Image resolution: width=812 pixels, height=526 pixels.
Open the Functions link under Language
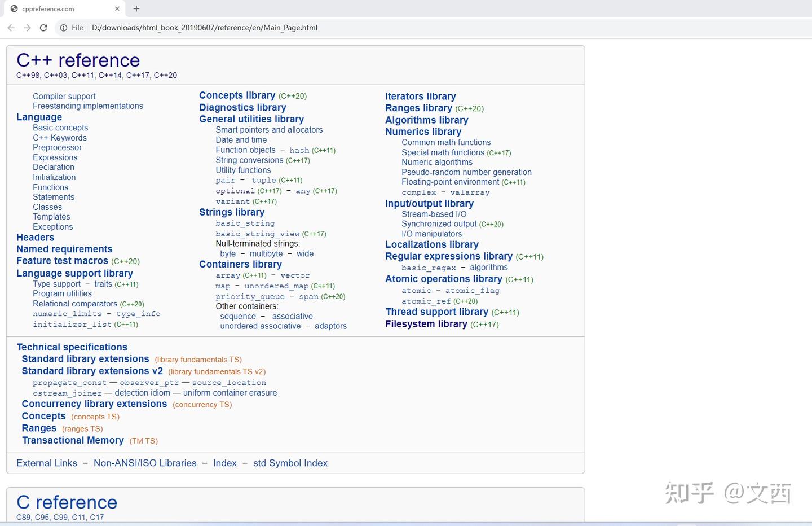(51, 187)
